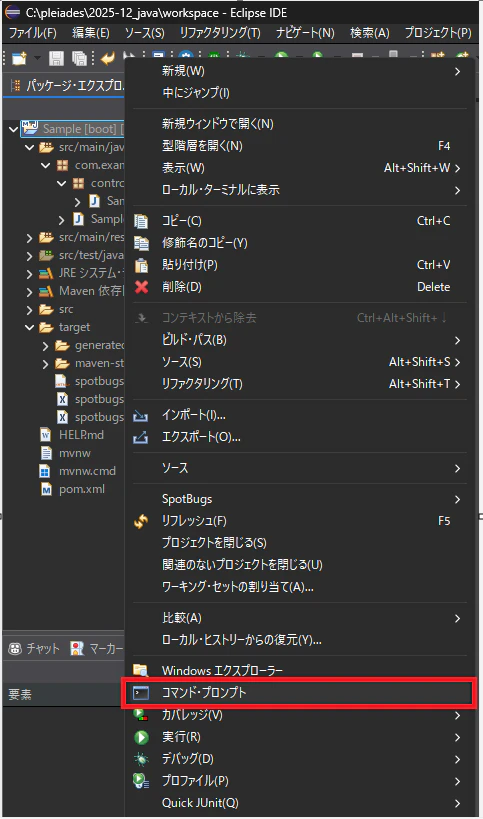Click the copy icon next to コピー(C)
Viewport: 483px width, 819px height.
tap(141, 221)
